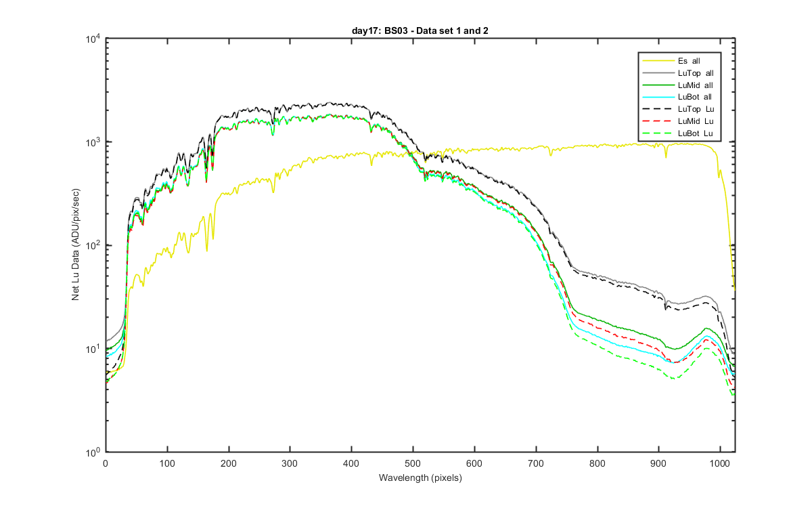Click x-axis tick label 1000
This screenshot has height=508, width=812.
[720, 463]
